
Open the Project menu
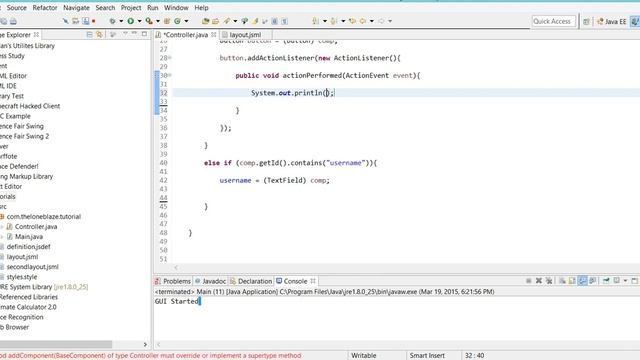point(131,8)
